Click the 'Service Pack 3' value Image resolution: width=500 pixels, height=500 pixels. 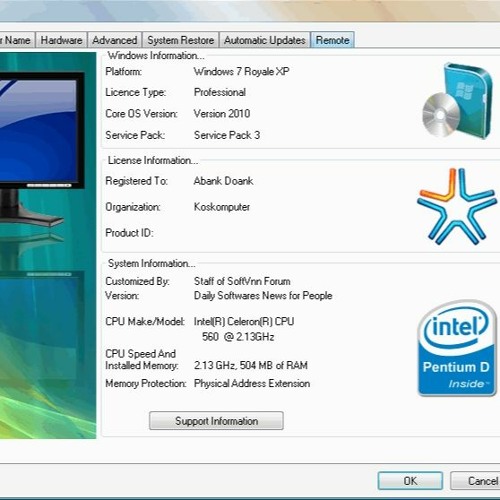coord(227,135)
